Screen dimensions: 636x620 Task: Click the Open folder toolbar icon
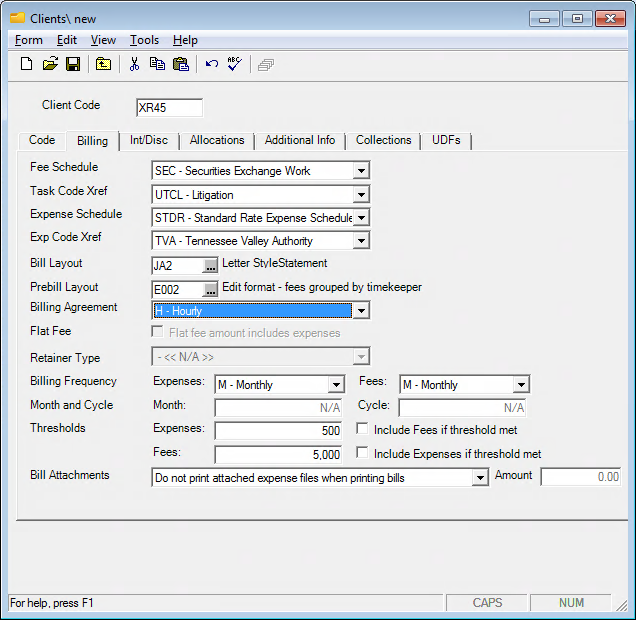click(50, 64)
